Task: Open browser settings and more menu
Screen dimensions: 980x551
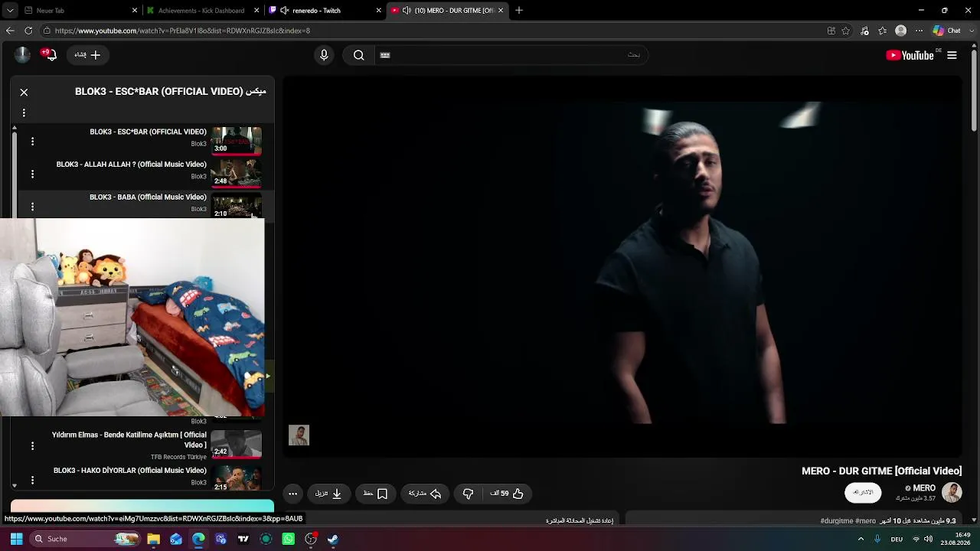Action: click(919, 31)
